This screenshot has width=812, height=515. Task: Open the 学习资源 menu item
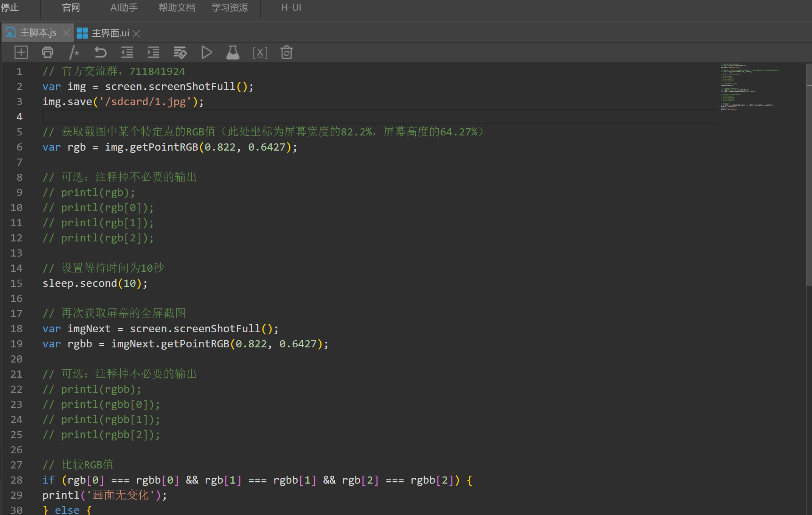230,8
